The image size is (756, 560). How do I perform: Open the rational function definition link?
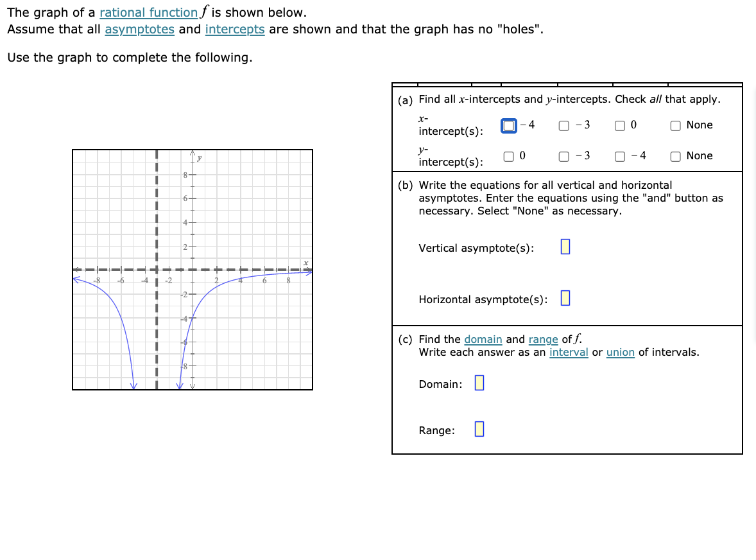148,12
